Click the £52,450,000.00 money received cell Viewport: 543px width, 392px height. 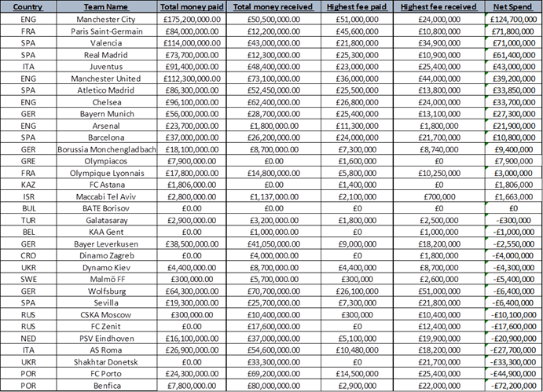tap(273, 90)
